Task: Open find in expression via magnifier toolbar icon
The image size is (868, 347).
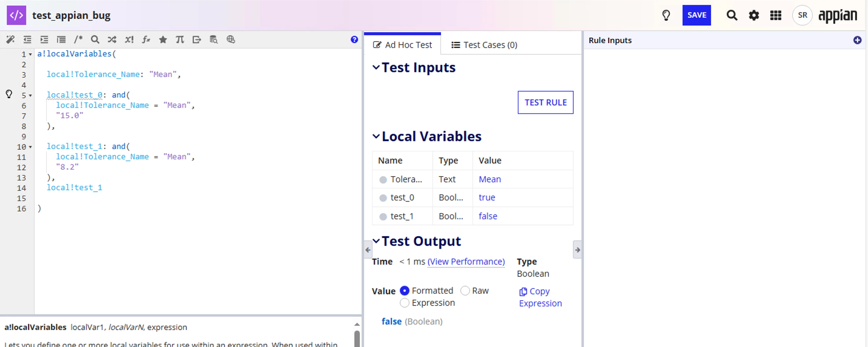Action: 95,40
